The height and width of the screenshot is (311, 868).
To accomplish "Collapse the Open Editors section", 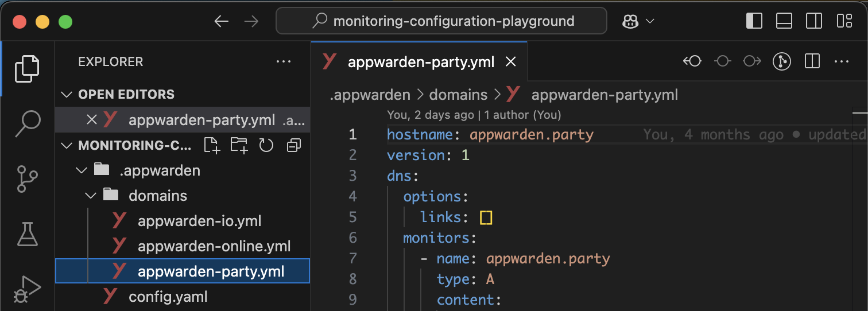I will coord(67,94).
